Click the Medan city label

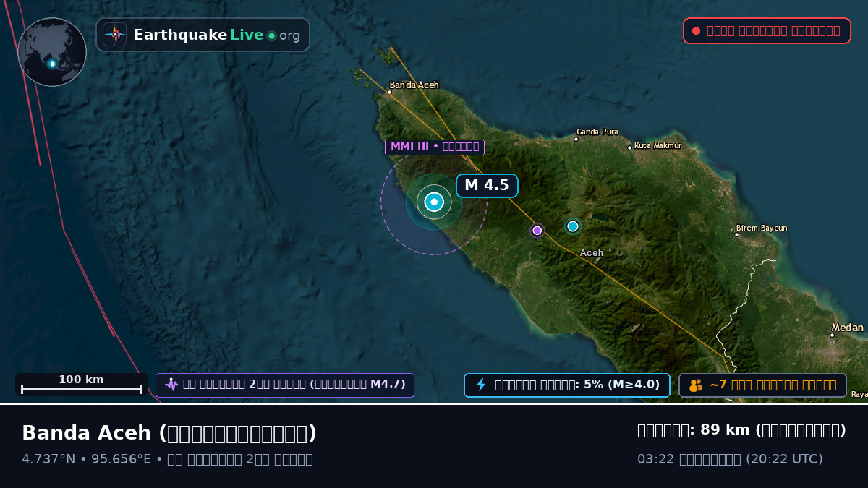click(847, 328)
